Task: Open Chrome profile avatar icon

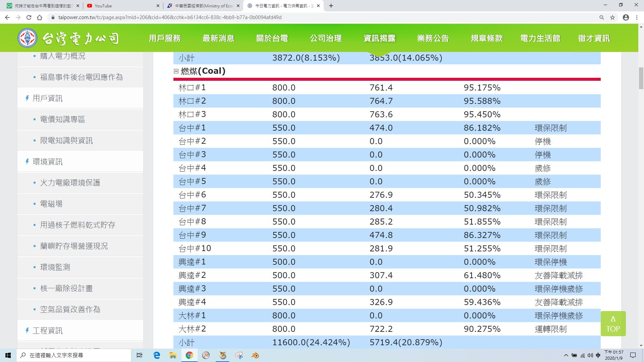Action: pos(626,17)
